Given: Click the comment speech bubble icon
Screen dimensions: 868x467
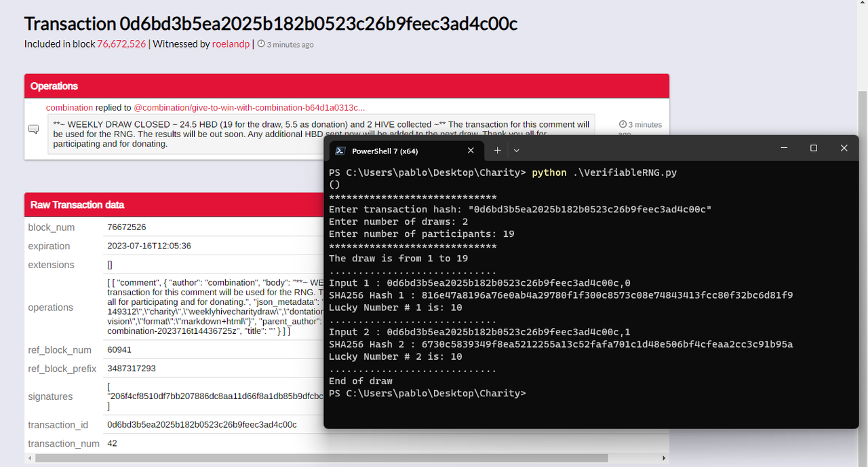Looking at the screenshot, I should [34, 129].
